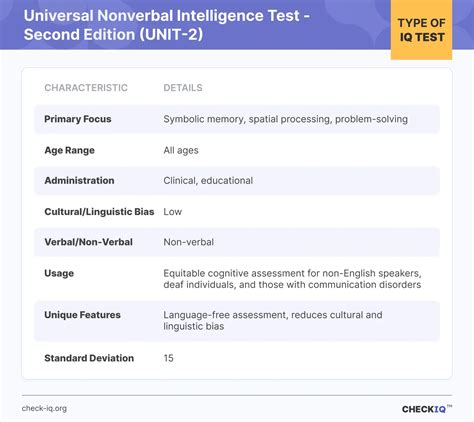Select the Verbal/Non-Verbal row label
The width and height of the screenshot is (474, 422).
coord(88,242)
